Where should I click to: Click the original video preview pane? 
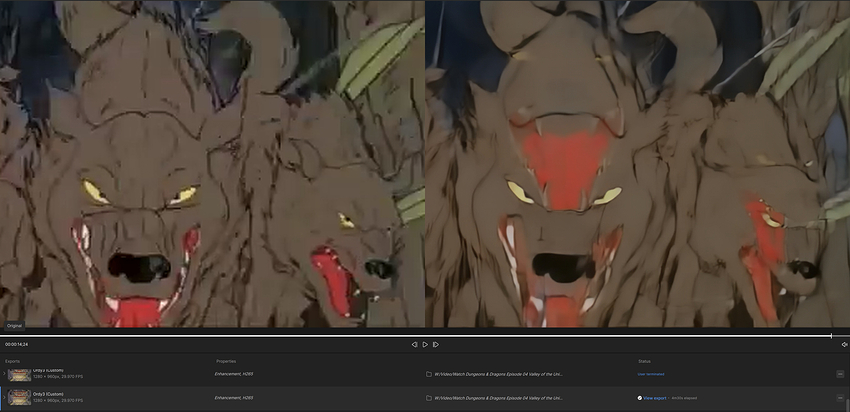click(x=212, y=164)
